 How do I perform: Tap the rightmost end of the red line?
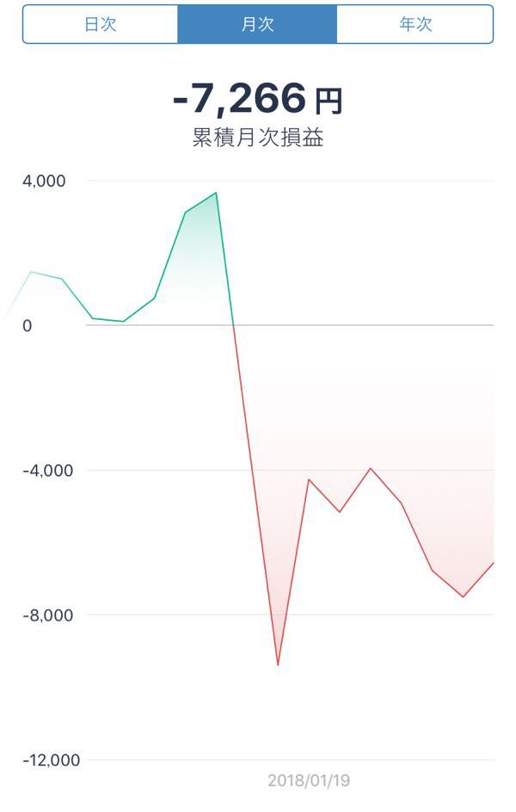[493, 563]
